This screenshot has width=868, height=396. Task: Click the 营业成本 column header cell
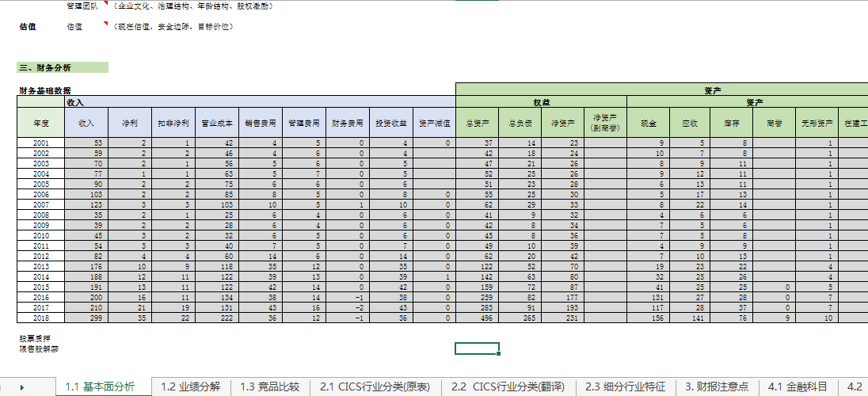217,123
